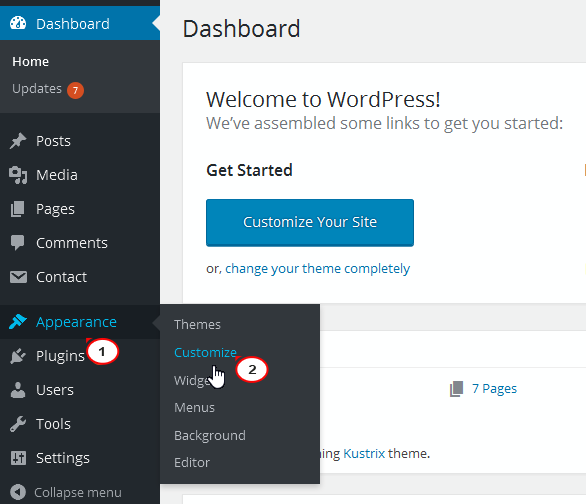Click the Posts pushpin icon
The height and width of the screenshot is (504, 586).
(x=18, y=141)
